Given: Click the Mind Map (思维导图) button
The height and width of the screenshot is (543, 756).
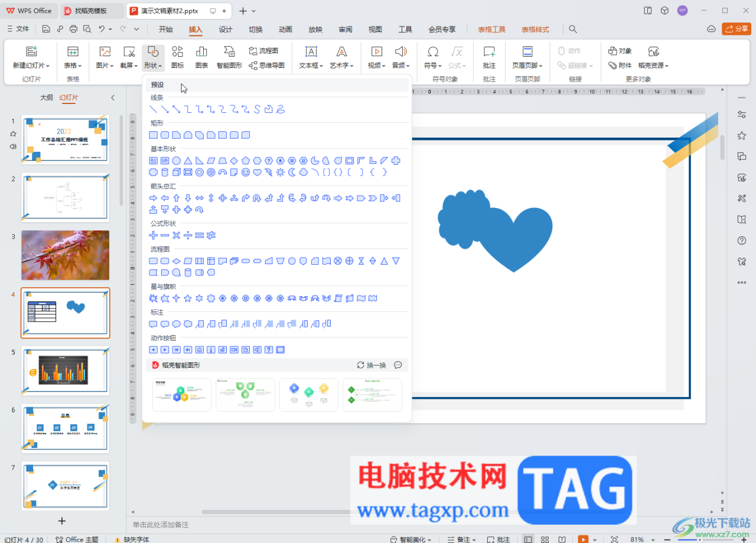Looking at the screenshot, I should click(267, 66).
